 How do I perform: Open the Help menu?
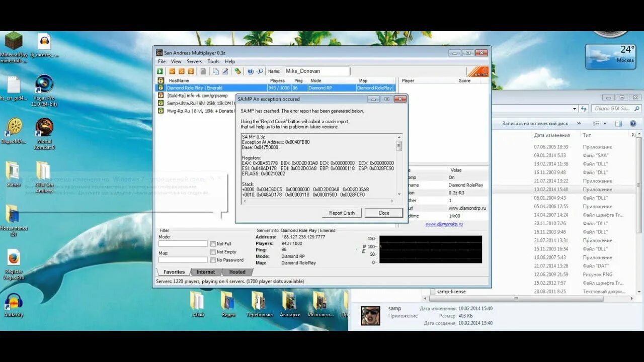[230, 61]
